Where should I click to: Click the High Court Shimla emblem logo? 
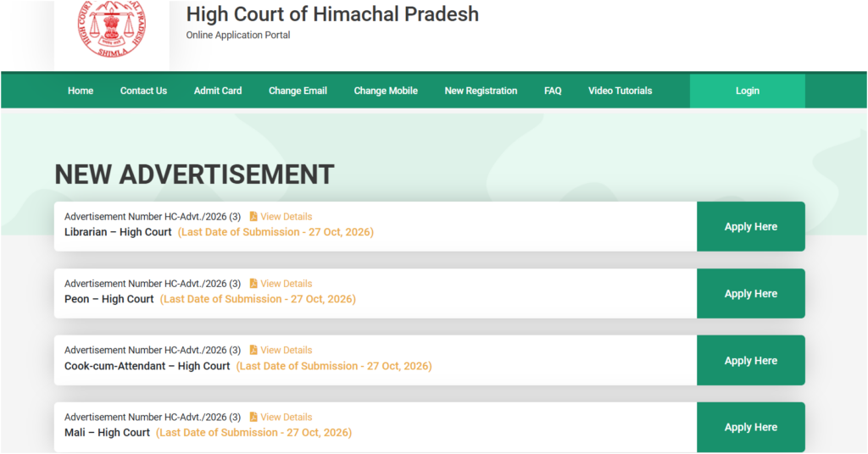click(113, 29)
